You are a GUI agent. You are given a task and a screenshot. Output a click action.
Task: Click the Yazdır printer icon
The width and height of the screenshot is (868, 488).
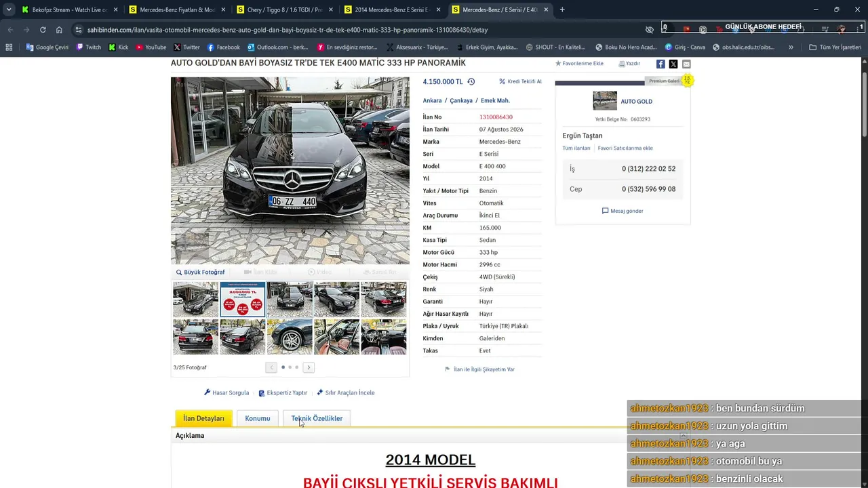pos(622,64)
